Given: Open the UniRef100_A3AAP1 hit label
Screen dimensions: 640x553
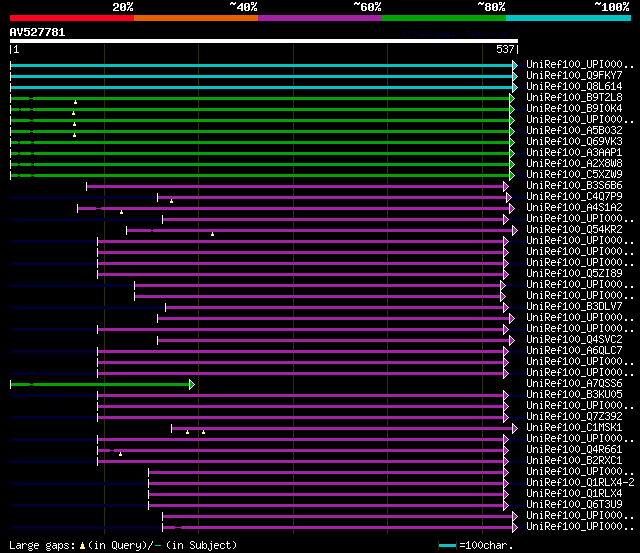Looking at the screenshot, I should click(x=574, y=153).
